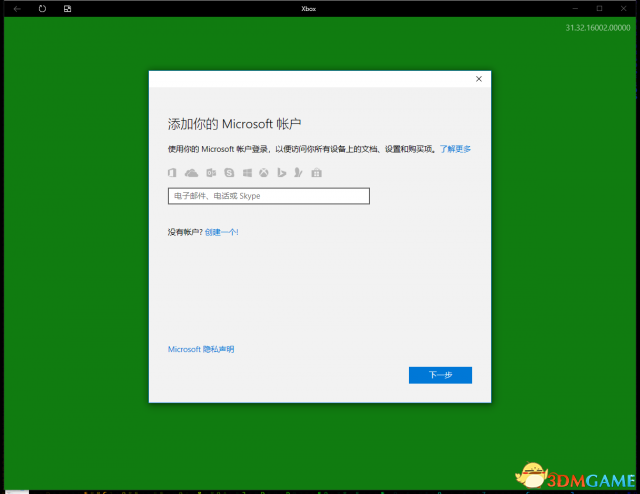
Task: Click the Office service icon
Action: (172, 173)
